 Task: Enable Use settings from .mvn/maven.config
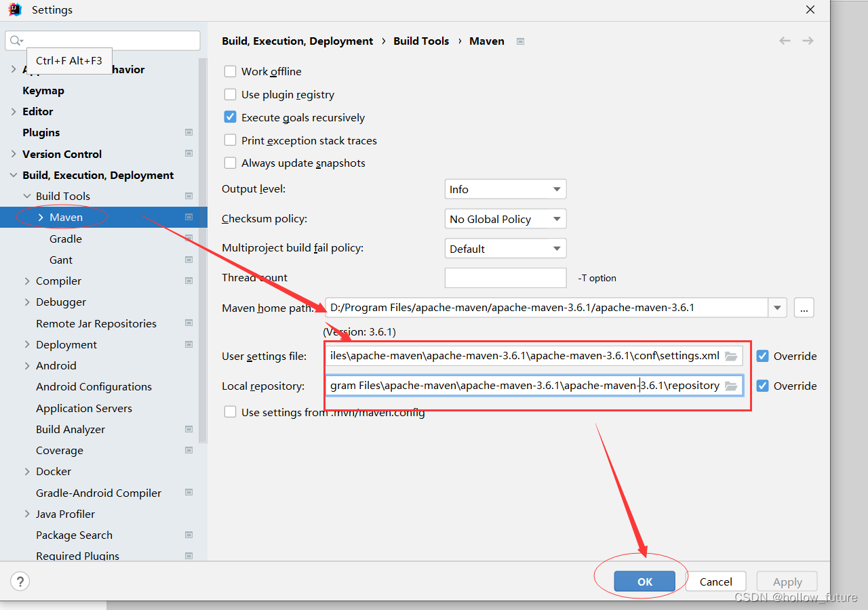click(x=231, y=412)
